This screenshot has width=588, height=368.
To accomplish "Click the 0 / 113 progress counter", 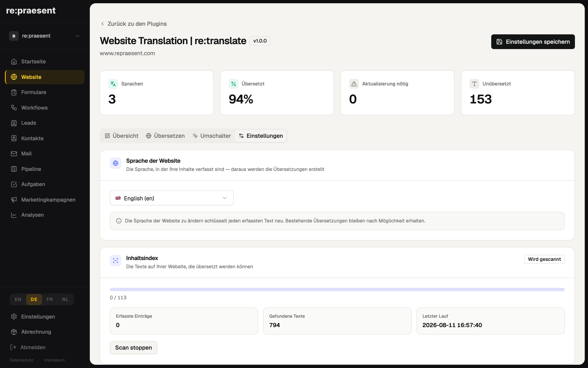I will pos(118,297).
